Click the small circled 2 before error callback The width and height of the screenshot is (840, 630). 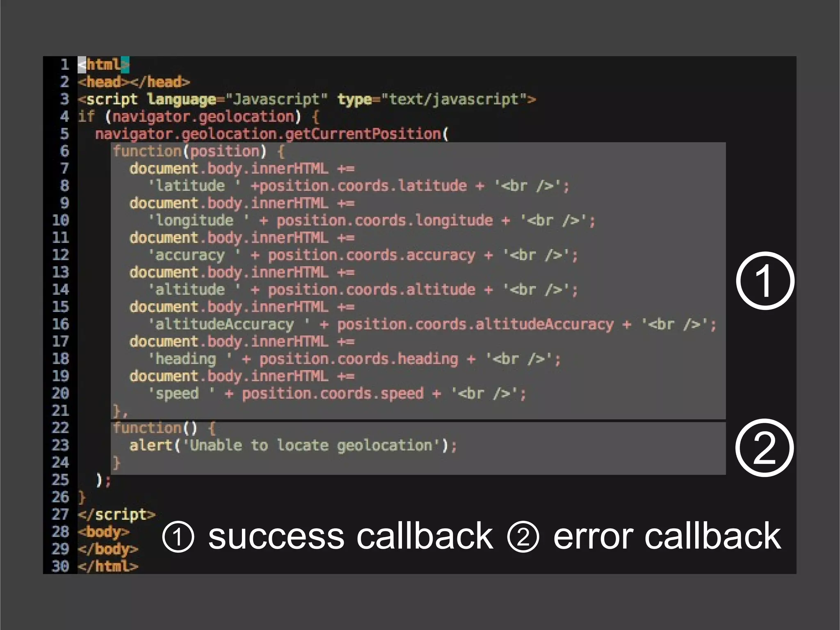pos(523,536)
